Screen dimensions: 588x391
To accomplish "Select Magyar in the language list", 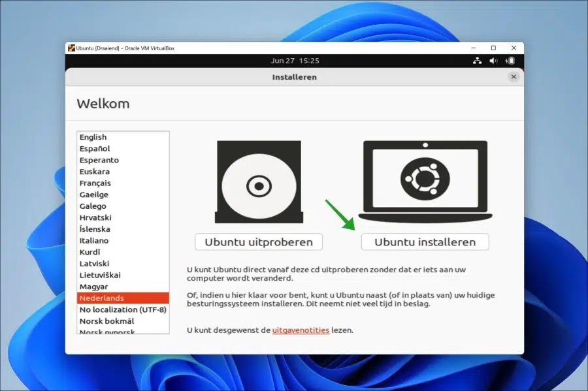I will pyautogui.click(x=123, y=287).
